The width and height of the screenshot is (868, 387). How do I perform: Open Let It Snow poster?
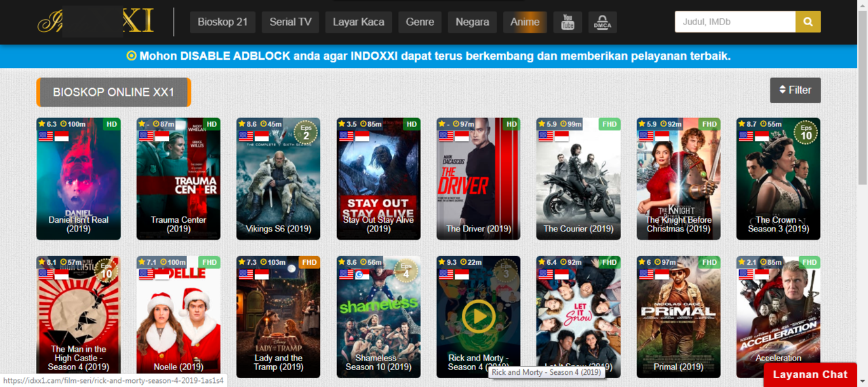coord(578,317)
